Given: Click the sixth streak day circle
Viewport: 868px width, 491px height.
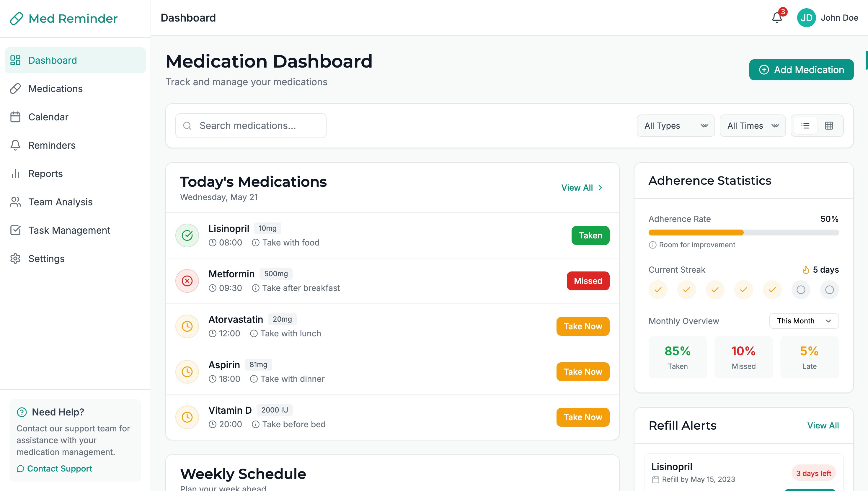Looking at the screenshot, I should point(801,289).
